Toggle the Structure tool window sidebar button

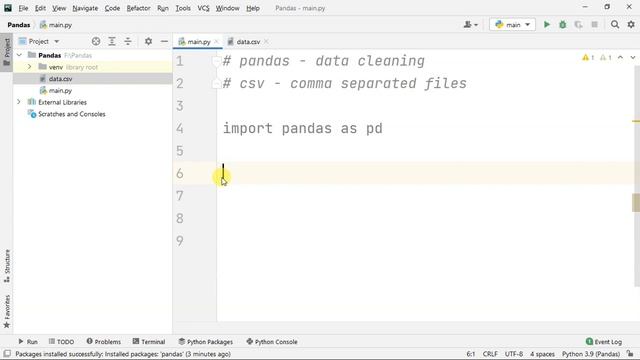click(7, 266)
